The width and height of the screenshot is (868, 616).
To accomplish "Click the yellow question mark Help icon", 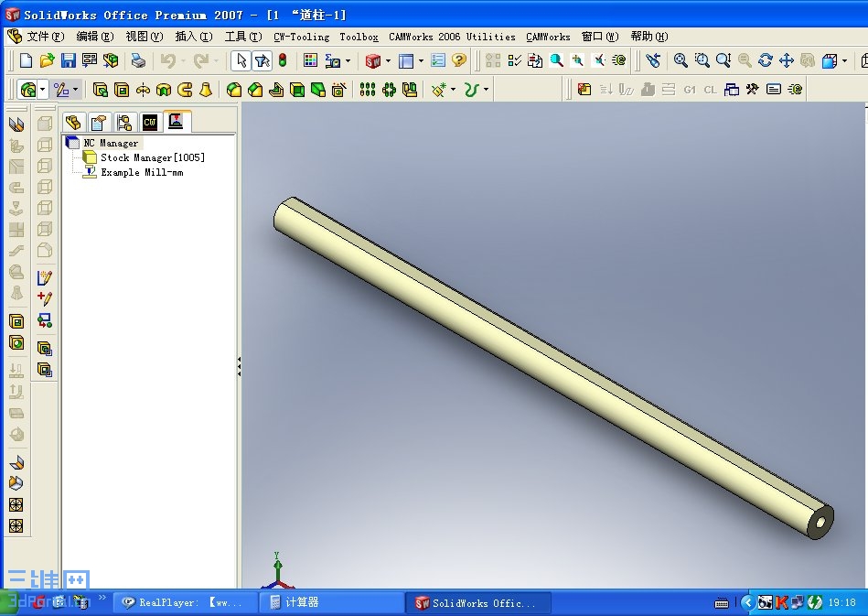I will [x=459, y=60].
